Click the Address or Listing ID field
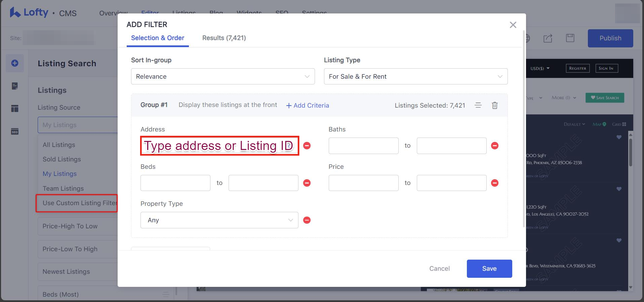 (219, 146)
